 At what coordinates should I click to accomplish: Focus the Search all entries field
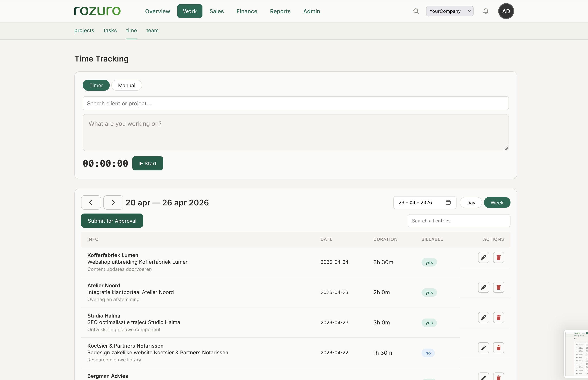pos(459,221)
